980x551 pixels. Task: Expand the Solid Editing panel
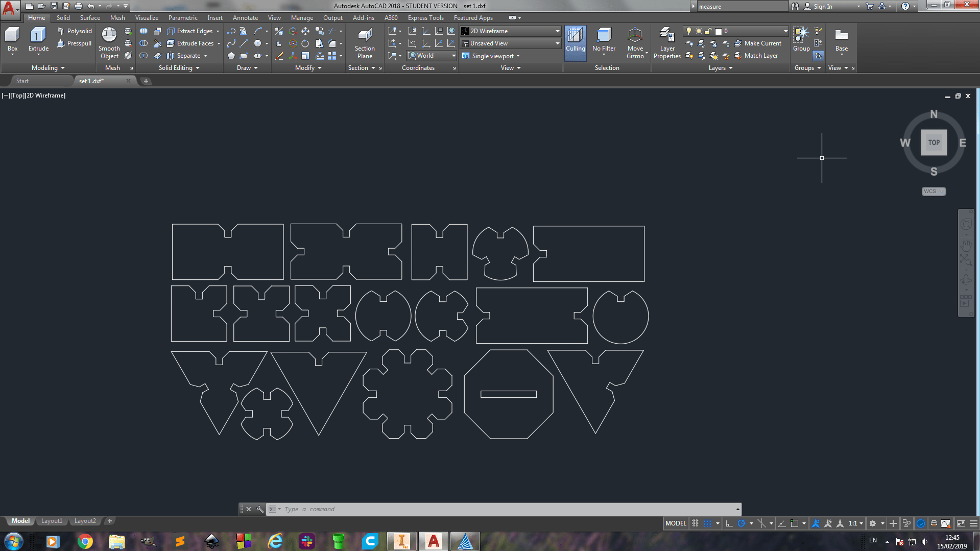pos(179,68)
